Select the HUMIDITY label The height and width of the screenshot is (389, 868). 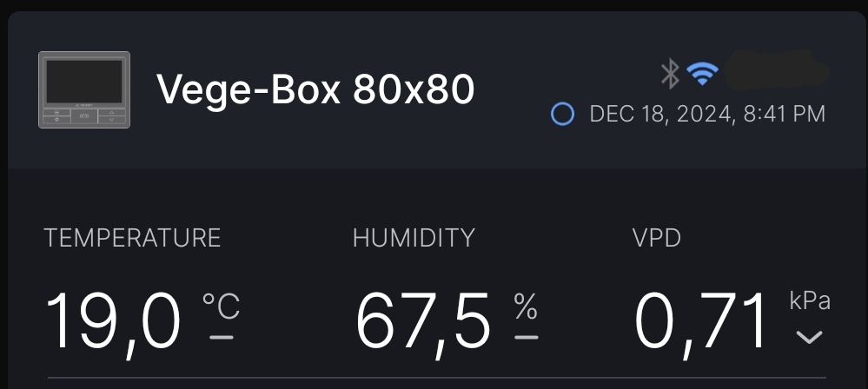[x=414, y=237]
